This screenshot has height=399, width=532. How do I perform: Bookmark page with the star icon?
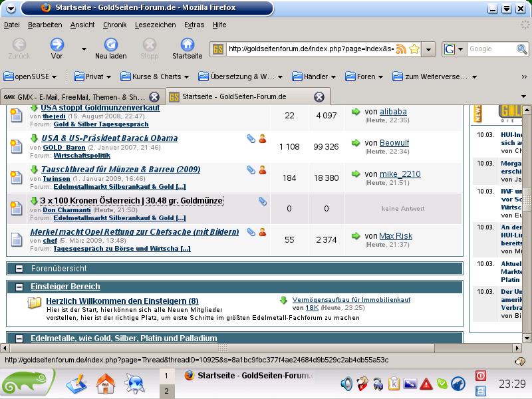tap(414, 49)
